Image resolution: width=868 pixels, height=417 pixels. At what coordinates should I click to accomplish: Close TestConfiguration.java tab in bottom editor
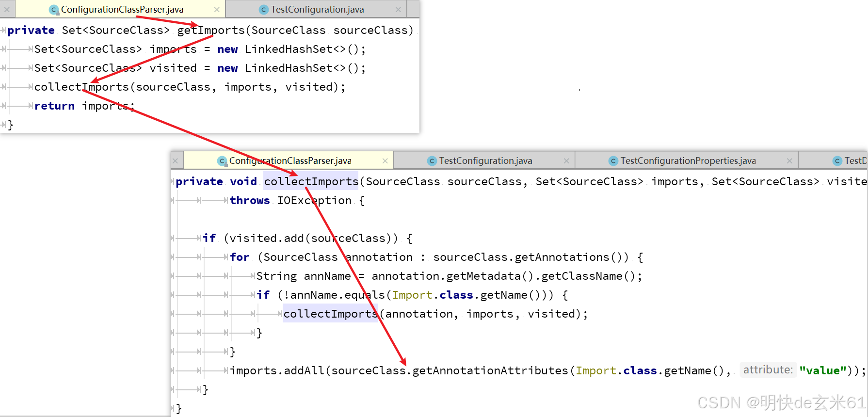coord(566,161)
